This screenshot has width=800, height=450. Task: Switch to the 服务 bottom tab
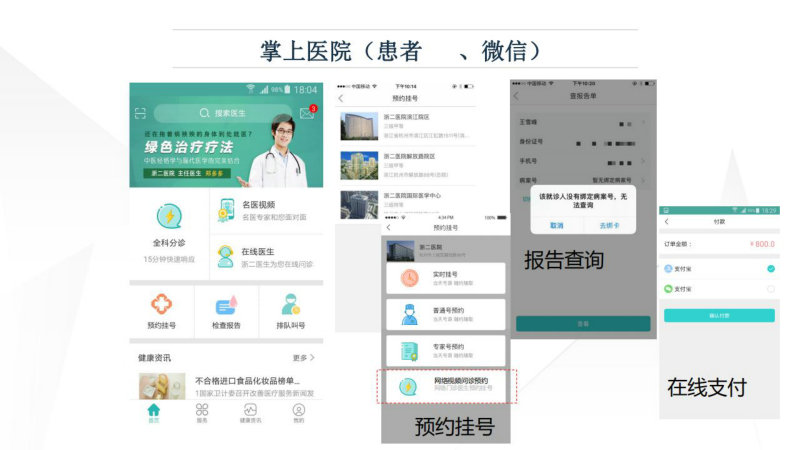(x=202, y=413)
